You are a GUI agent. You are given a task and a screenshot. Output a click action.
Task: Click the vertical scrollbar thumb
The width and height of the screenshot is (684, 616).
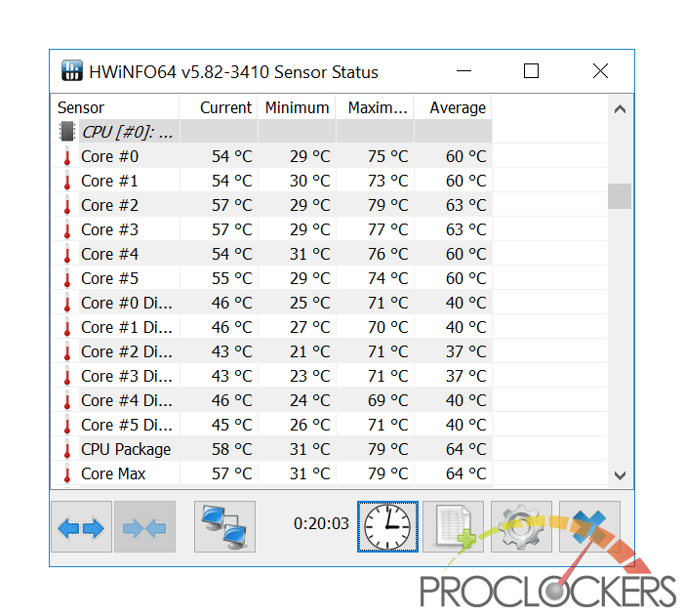620,196
